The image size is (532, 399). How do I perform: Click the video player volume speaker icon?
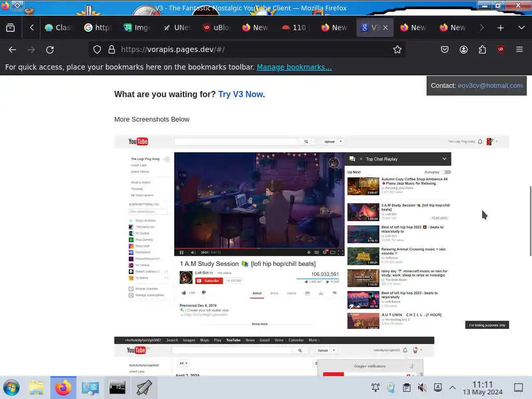coord(193,252)
